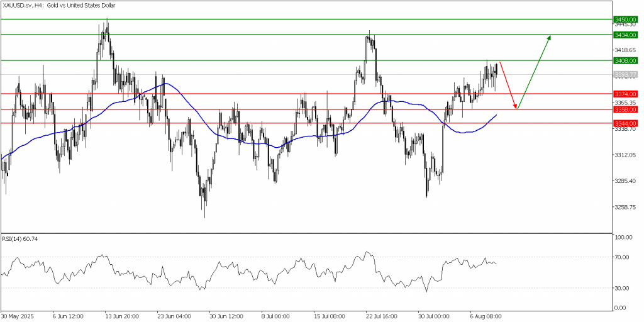Click the RSI(14) 60.74 indicator label

(x=20, y=239)
